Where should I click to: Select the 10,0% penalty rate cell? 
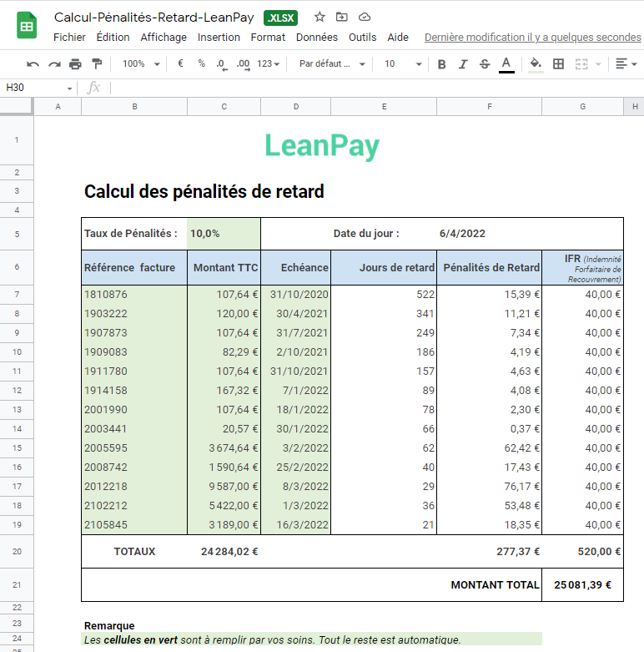[x=224, y=233]
